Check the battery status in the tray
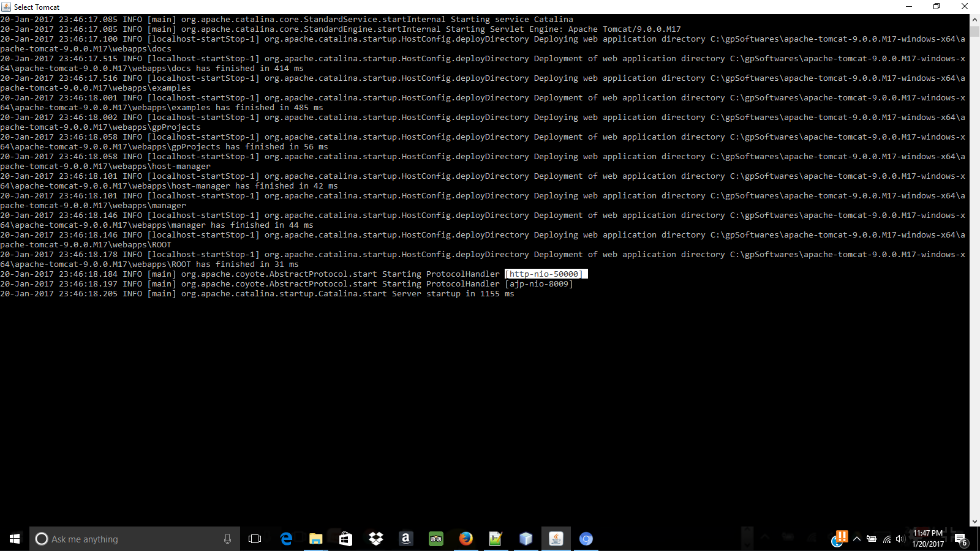 click(872, 539)
